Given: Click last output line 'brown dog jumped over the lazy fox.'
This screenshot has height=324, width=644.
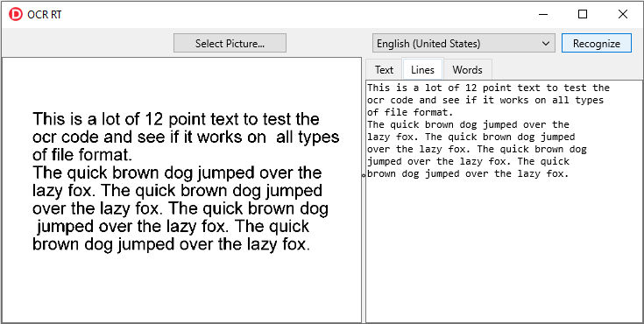Looking at the screenshot, I should (x=468, y=173).
